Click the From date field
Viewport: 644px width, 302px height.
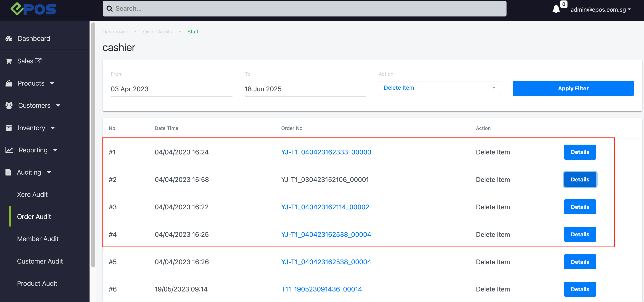[x=171, y=89]
